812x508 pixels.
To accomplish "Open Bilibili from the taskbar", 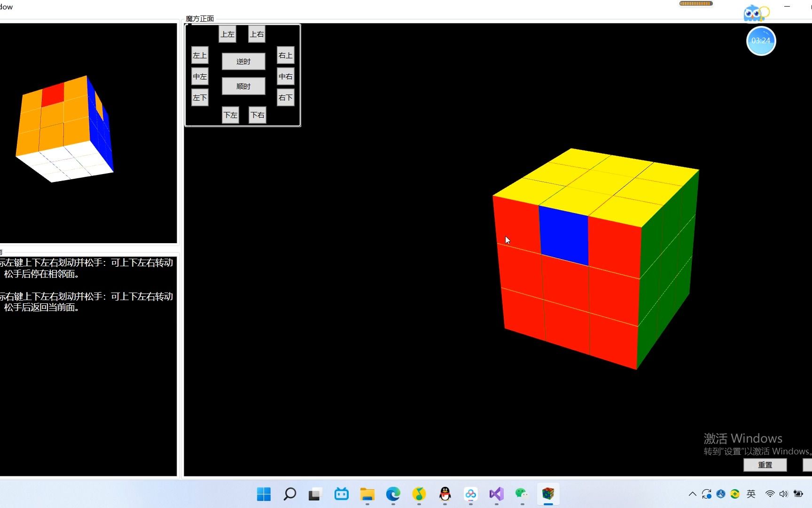I will pyautogui.click(x=341, y=494).
